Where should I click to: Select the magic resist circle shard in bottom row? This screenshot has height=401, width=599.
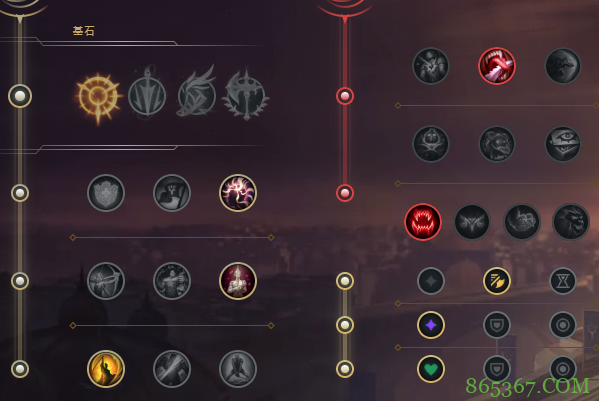point(563,369)
